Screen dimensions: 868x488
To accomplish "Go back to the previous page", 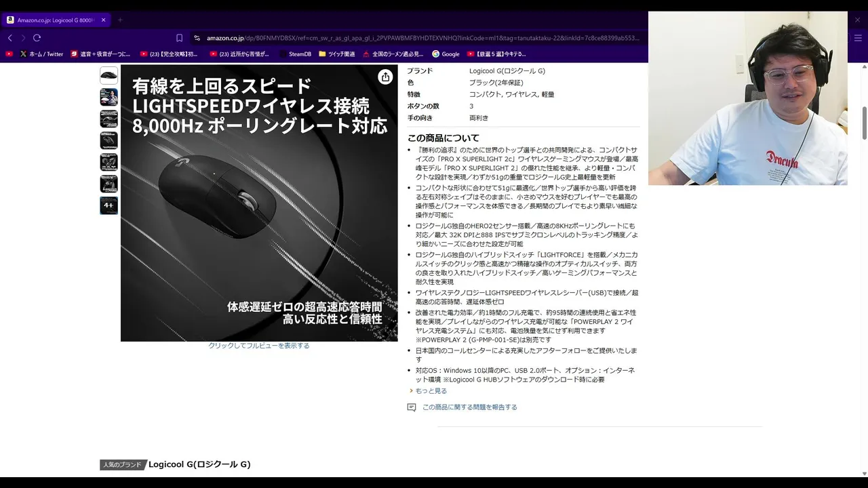I will click(x=9, y=38).
